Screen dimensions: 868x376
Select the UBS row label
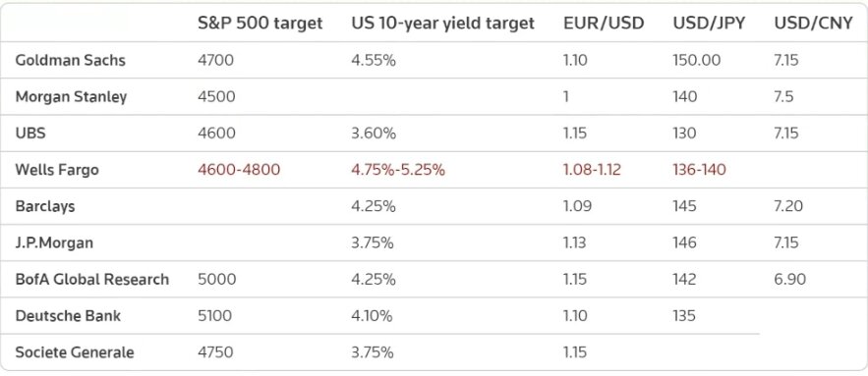pos(29,134)
